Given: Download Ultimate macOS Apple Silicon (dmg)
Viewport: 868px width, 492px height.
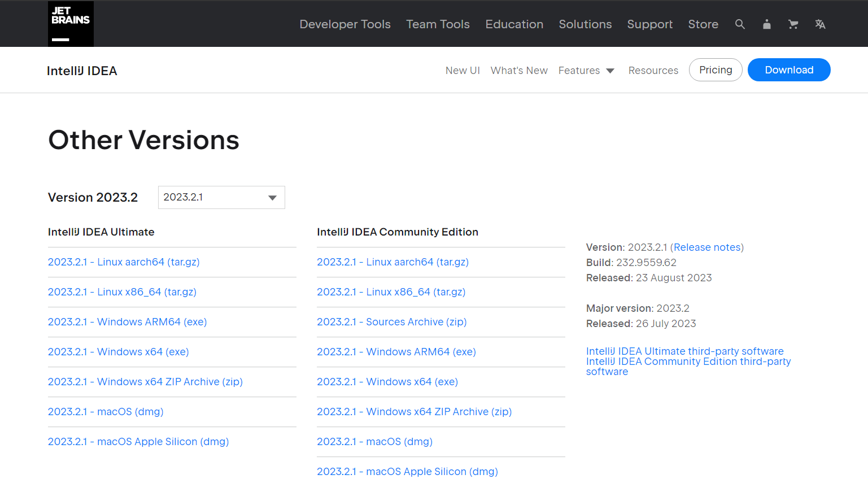Looking at the screenshot, I should click(x=138, y=442).
